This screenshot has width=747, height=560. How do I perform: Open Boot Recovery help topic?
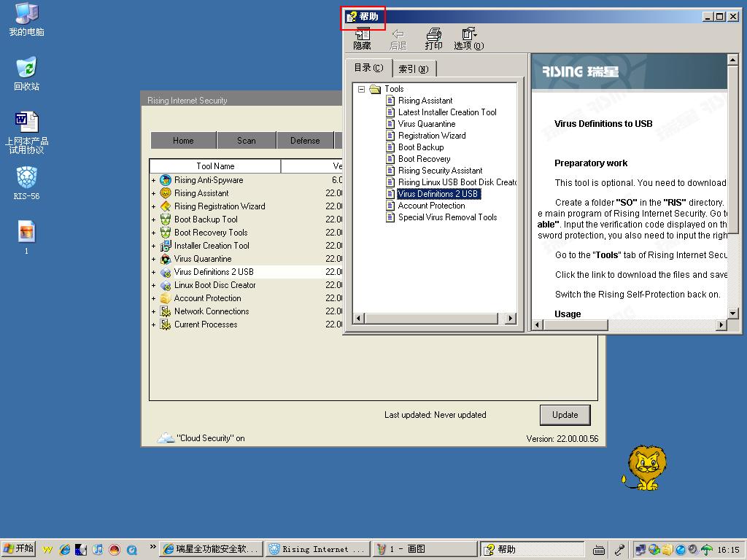click(x=424, y=159)
